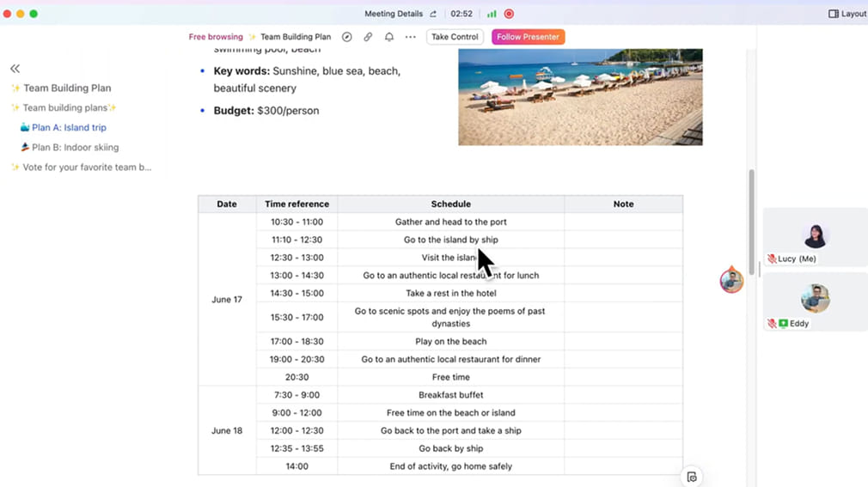Open the three-dot more options menu
868x487 pixels.
[410, 37]
